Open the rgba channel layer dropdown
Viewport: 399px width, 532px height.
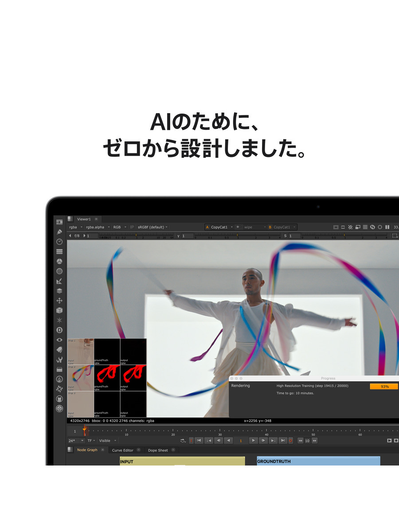pyautogui.click(x=75, y=227)
